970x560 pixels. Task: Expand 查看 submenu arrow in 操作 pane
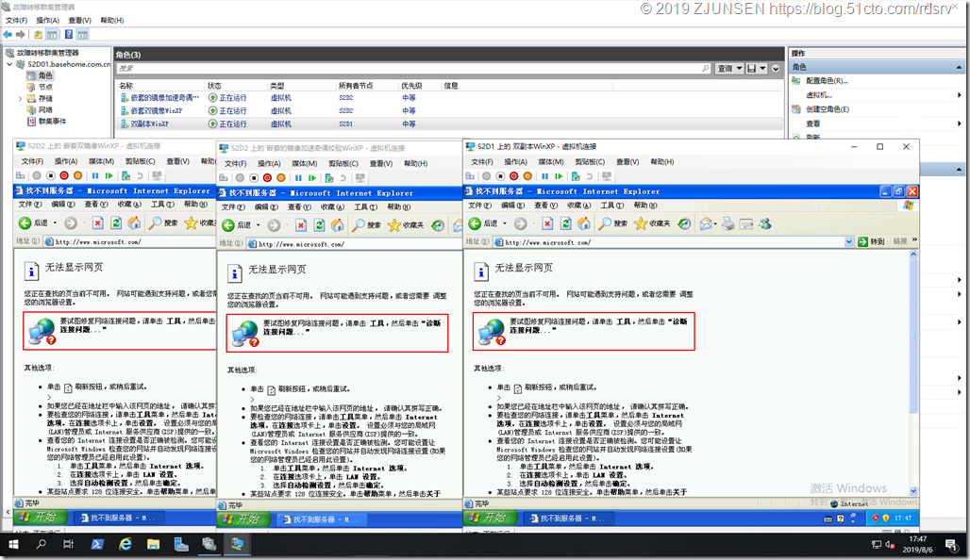pyautogui.click(x=959, y=124)
